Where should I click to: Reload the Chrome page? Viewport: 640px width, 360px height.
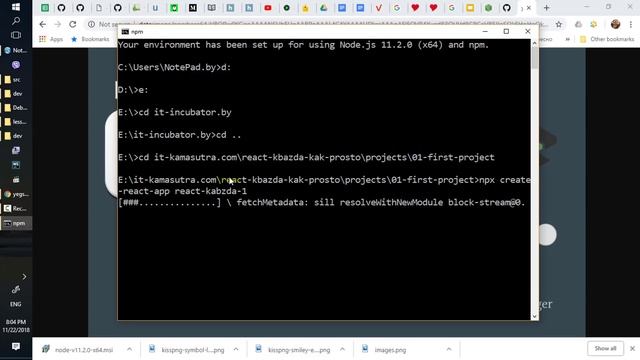tap(73, 24)
